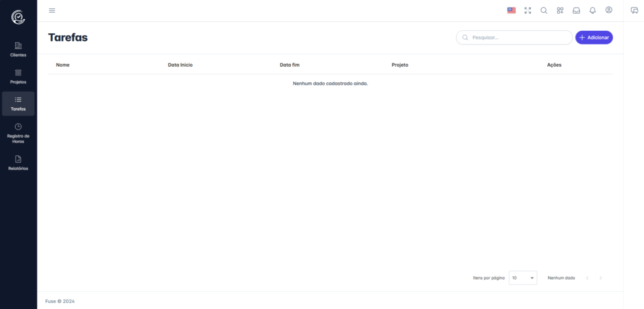Go to Clientes in the sidebar

[18, 49]
